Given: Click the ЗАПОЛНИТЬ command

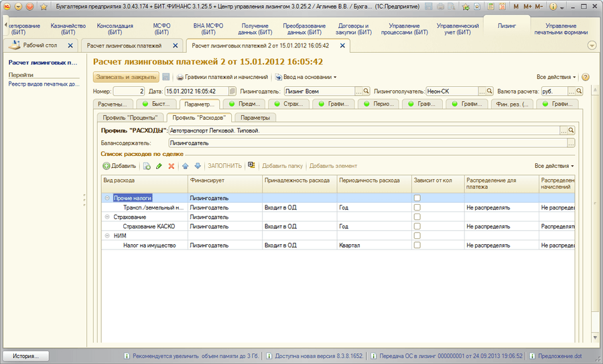Looking at the screenshot, I should 225,166.
